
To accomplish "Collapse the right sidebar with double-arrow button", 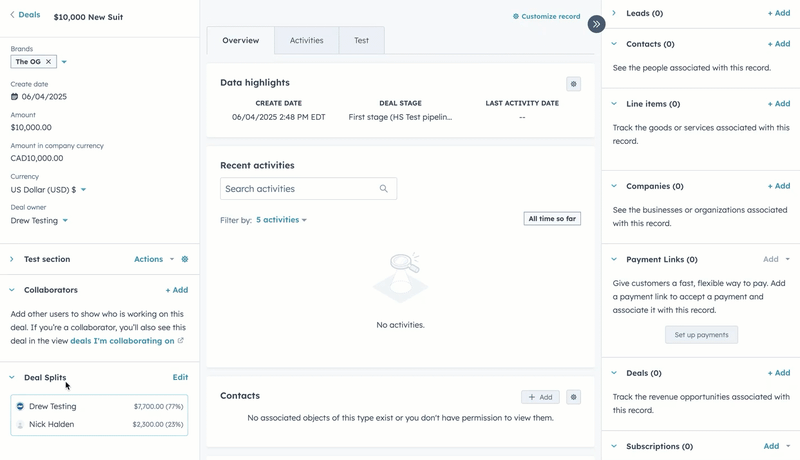I will click(596, 24).
